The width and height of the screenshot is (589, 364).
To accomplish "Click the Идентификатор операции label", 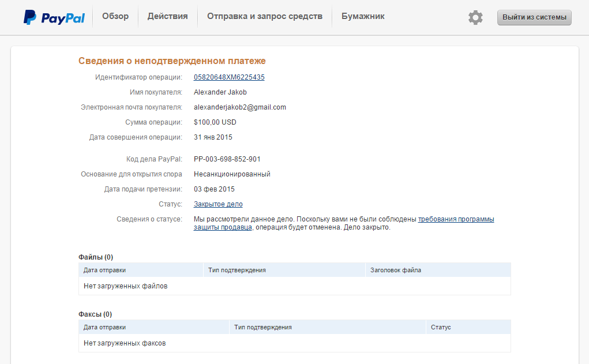I will coord(138,77).
